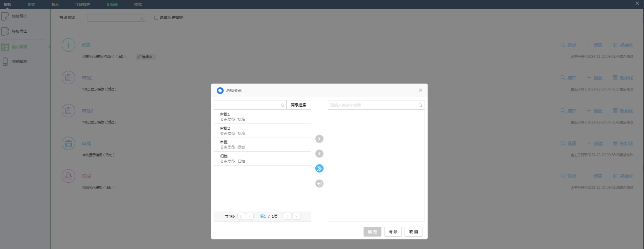Open 移动模板 in the sidebar
This screenshot has width=644, height=249.
tap(20, 62)
